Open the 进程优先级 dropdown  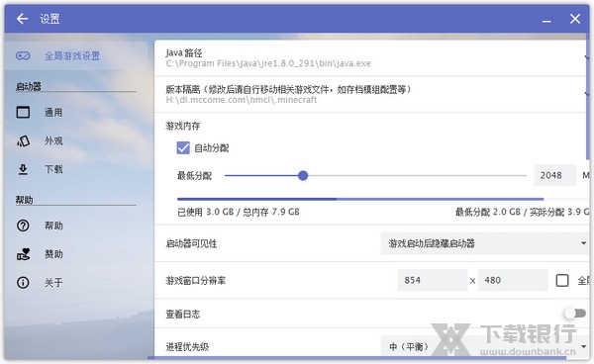[x=484, y=346]
